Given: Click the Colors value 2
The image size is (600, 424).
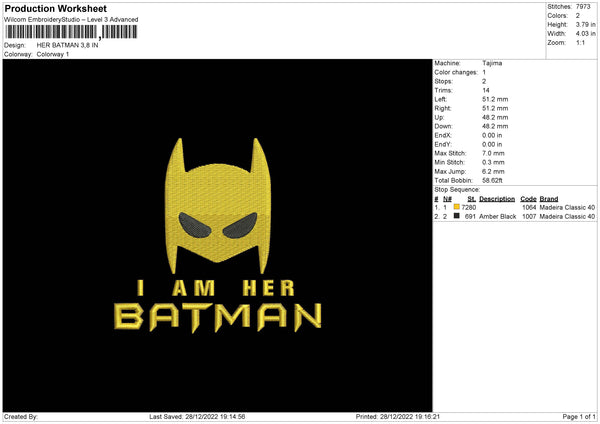Looking at the screenshot, I should click(578, 16).
